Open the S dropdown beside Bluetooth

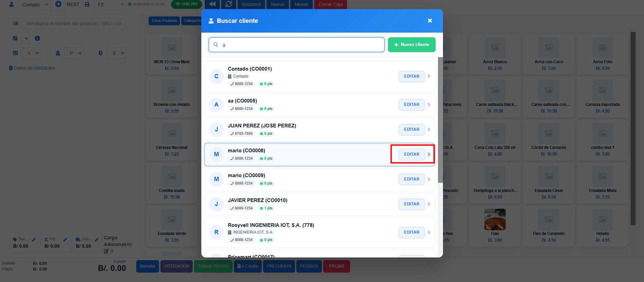coord(117,53)
